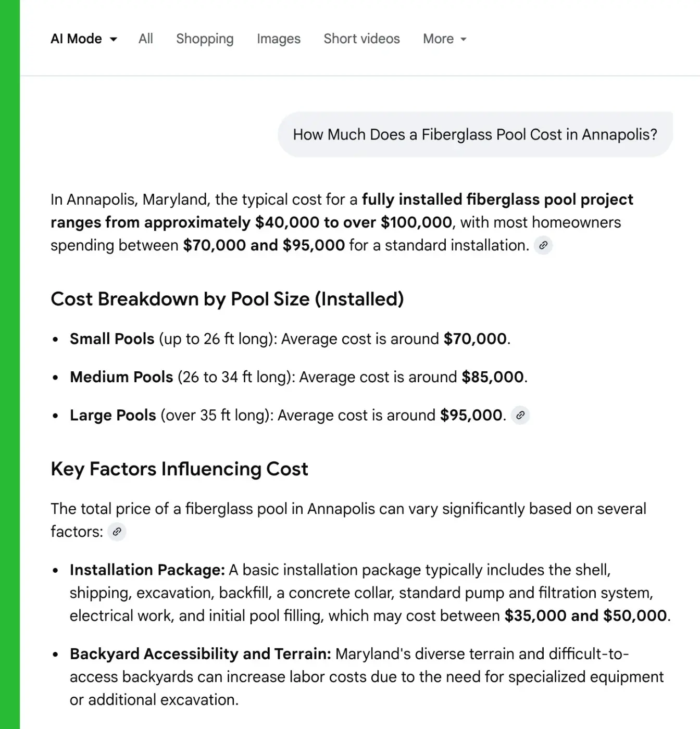The width and height of the screenshot is (700, 729).
Task: Select the Key Factors Influencing Cost heading
Action: (179, 469)
